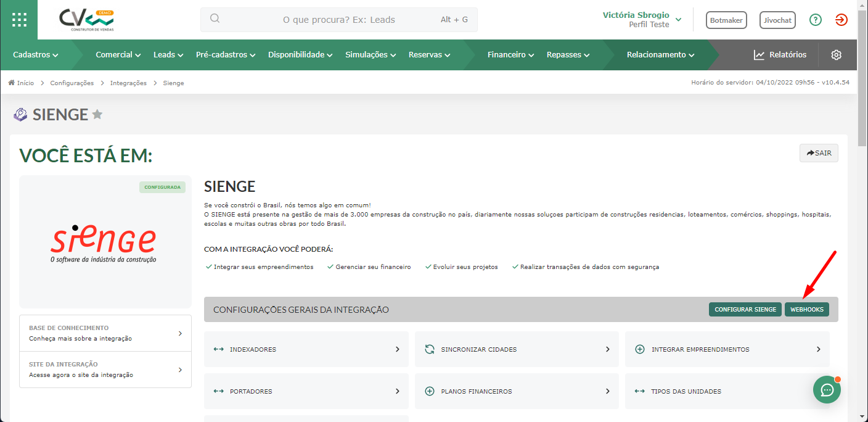Focus the 'O que procura?' search field
This screenshot has height=422, width=868.
pos(339,20)
